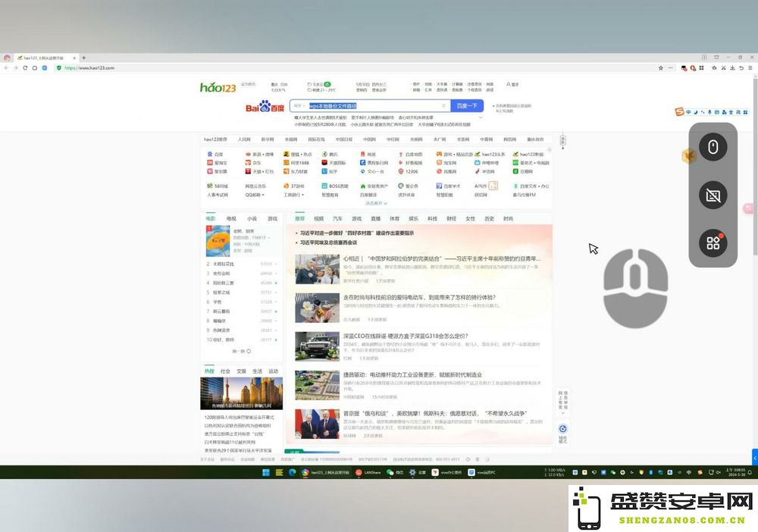Open search type dropdown inside Baidu box
This screenshot has height=532, width=758.
click(x=299, y=106)
